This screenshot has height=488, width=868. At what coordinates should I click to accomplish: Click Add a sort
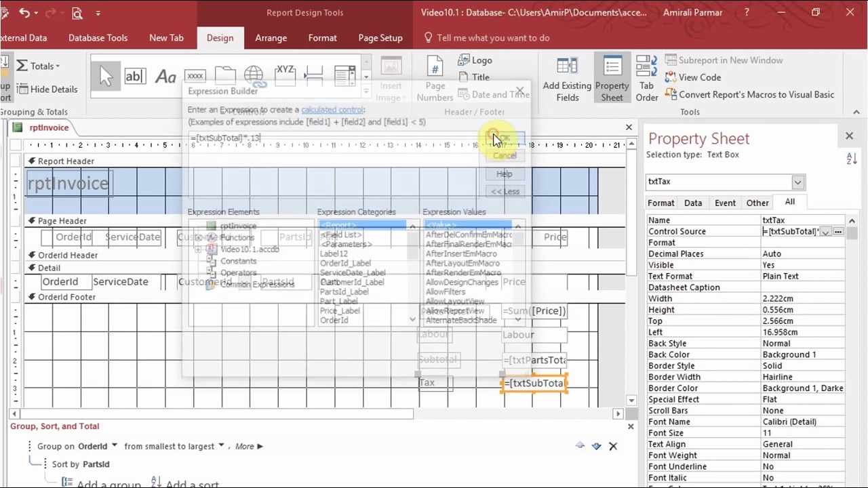(x=184, y=483)
